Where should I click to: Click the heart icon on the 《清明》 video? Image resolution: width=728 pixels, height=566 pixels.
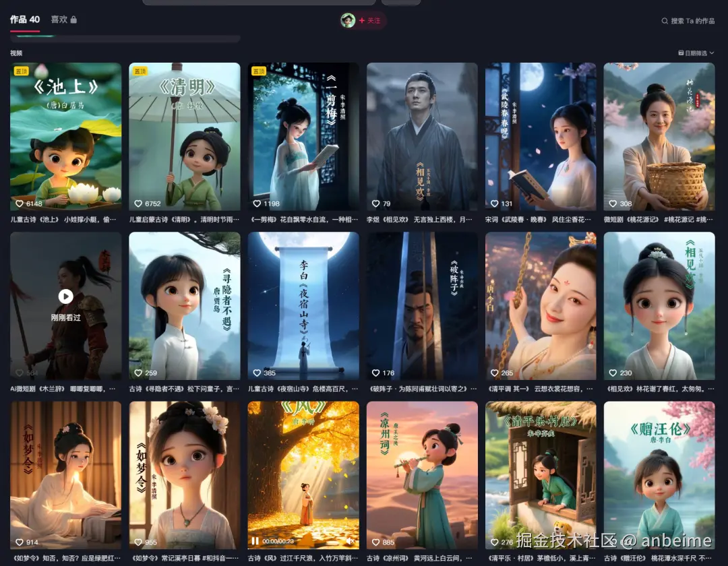pyautogui.click(x=138, y=203)
